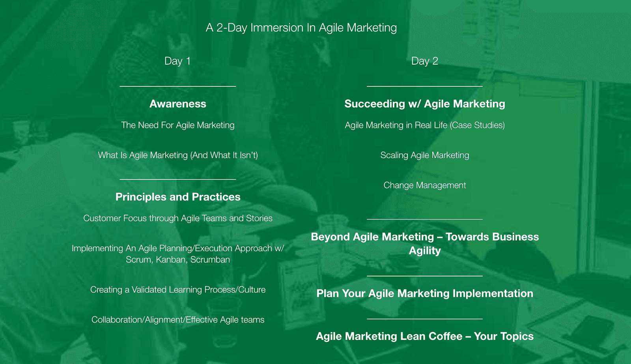Click the Awareness section heading
Viewport: 631px width, 364px height.
pyautogui.click(x=177, y=104)
